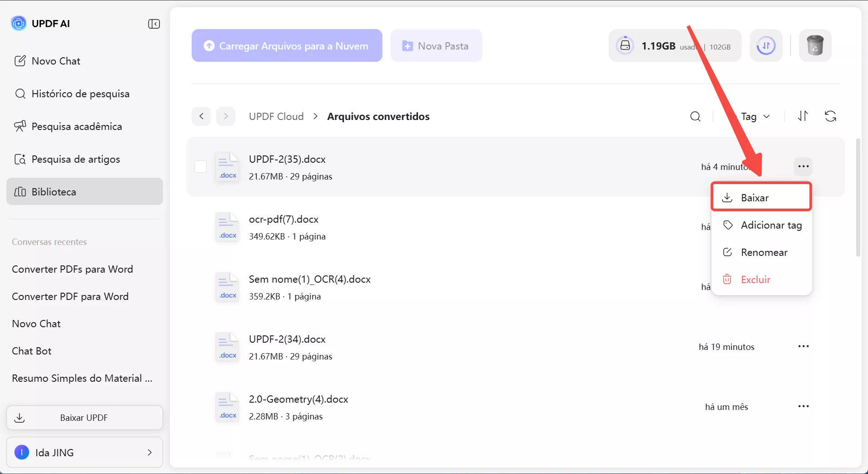Click the 2.0-Geometry(4).docx file icon
The image size is (868, 474).
227,407
